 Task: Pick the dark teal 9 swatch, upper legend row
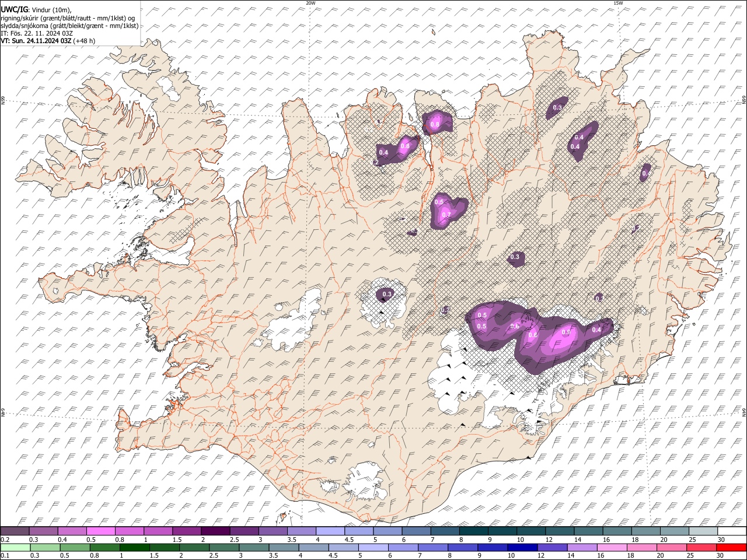coord(502,531)
